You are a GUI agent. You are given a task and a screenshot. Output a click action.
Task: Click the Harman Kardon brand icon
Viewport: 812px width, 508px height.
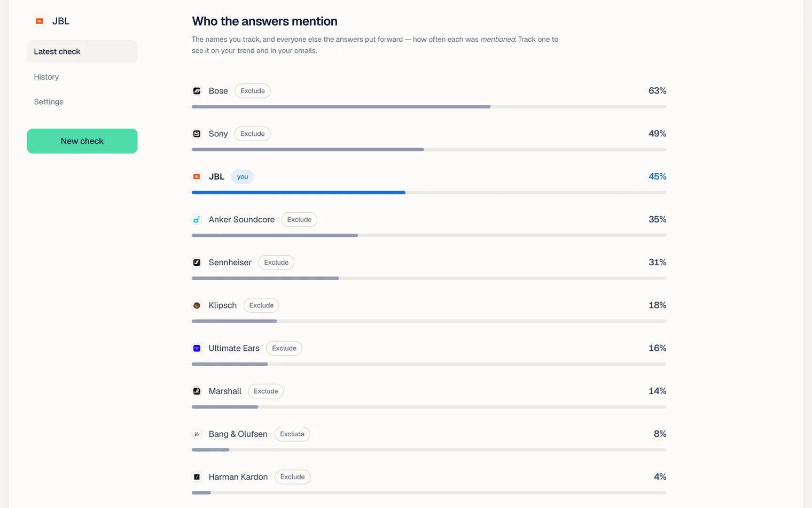click(197, 477)
